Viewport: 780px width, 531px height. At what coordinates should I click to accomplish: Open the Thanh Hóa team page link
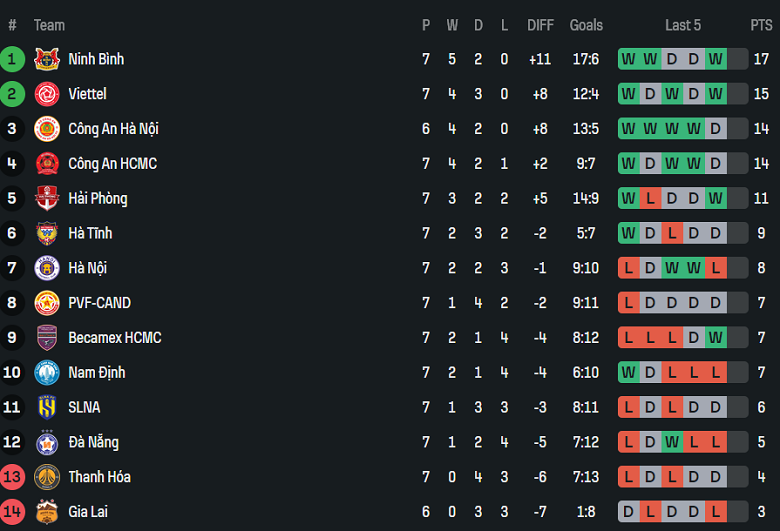(99, 477)
